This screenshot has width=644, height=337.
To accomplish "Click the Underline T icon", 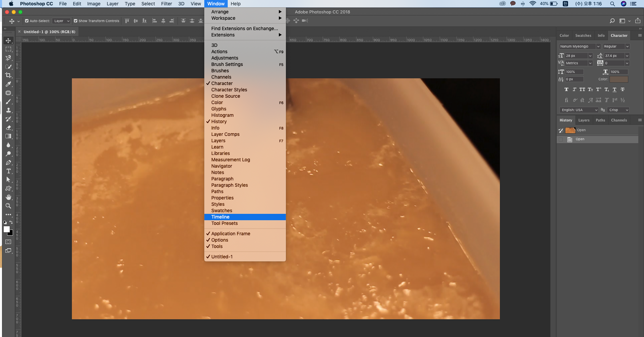I will (615, 89).
